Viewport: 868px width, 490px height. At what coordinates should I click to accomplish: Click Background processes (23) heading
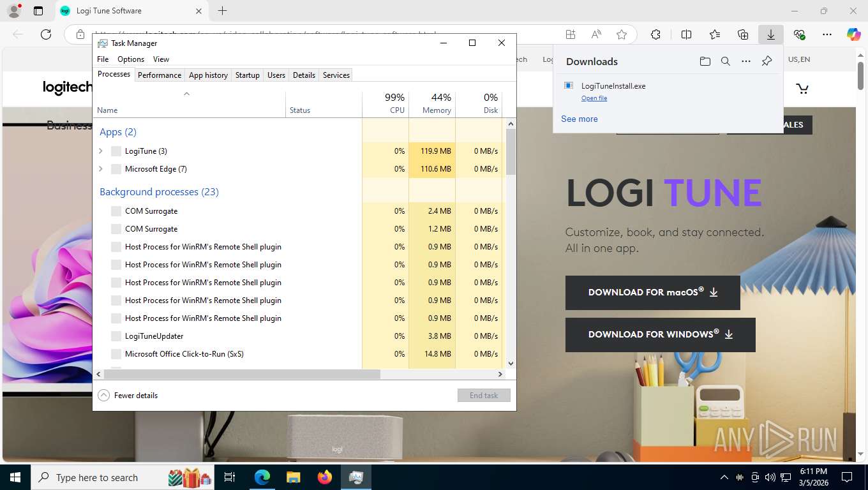click(x=159, y=192)
